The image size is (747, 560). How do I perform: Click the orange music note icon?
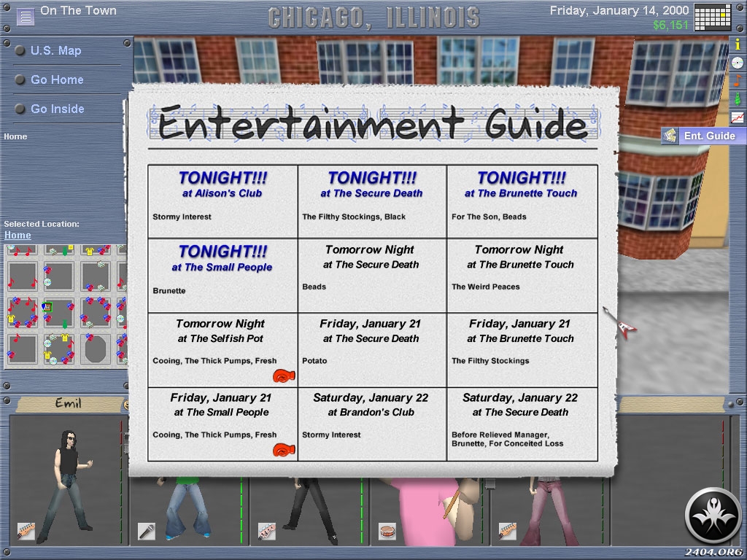[738, 81]
